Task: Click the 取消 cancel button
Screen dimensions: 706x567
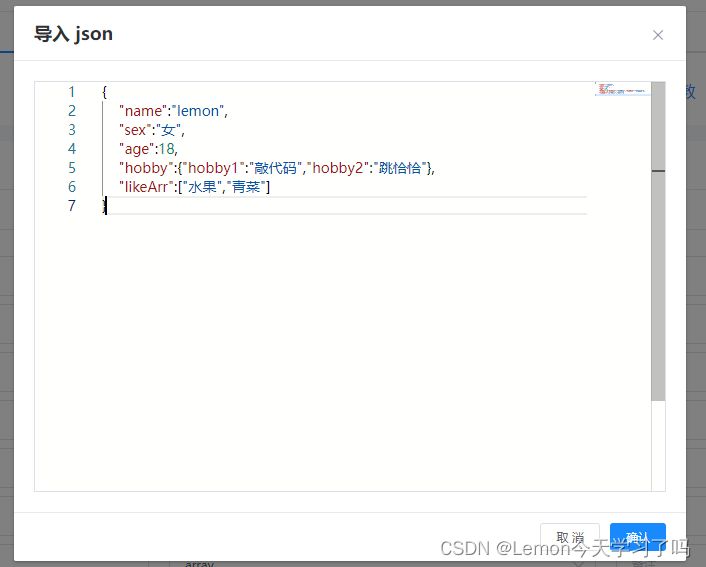Action: (x=569, y=538)
